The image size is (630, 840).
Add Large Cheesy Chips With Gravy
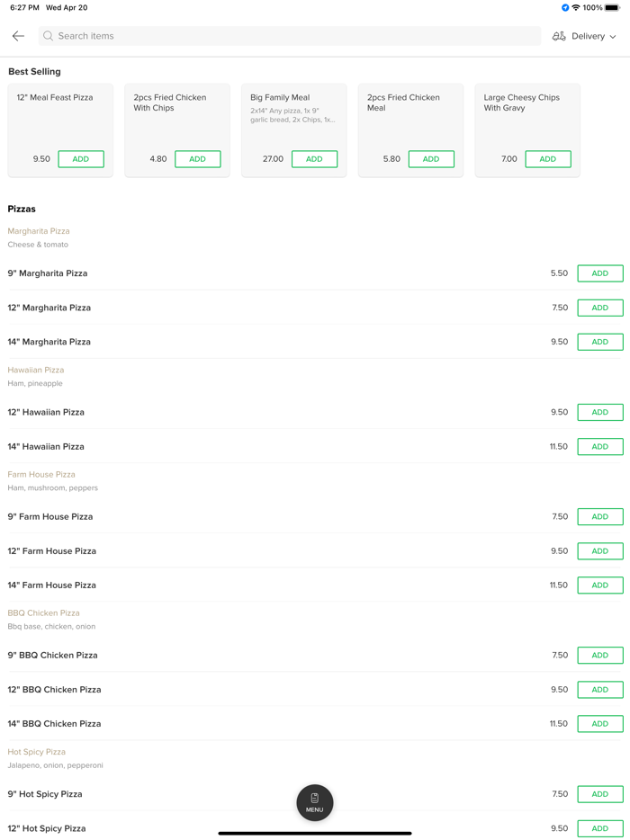pos(548,159)
